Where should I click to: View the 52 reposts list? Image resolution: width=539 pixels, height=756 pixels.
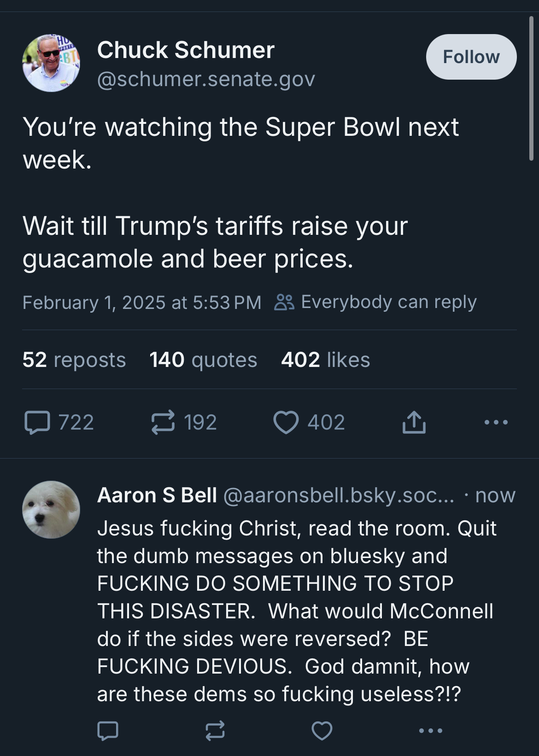click(74, 360)
